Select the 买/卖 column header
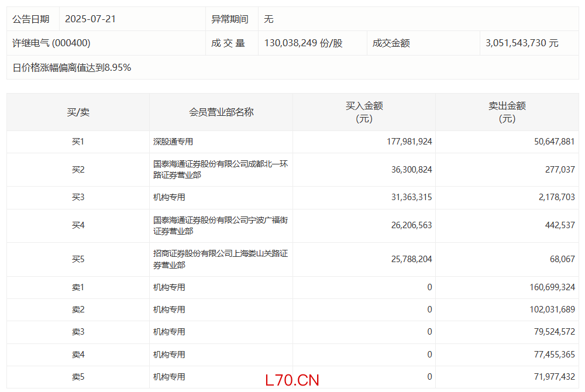This screenshot has height=392, width=585. coord(78,112)
